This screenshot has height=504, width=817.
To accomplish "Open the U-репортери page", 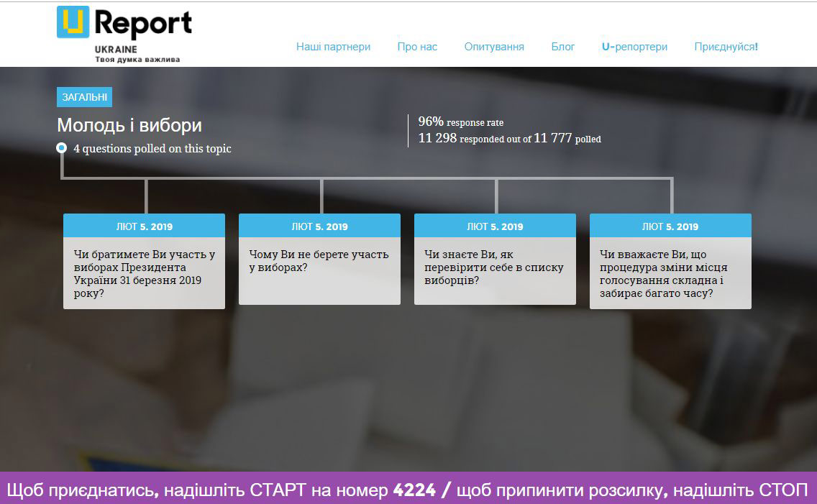I will coord(634,47).
